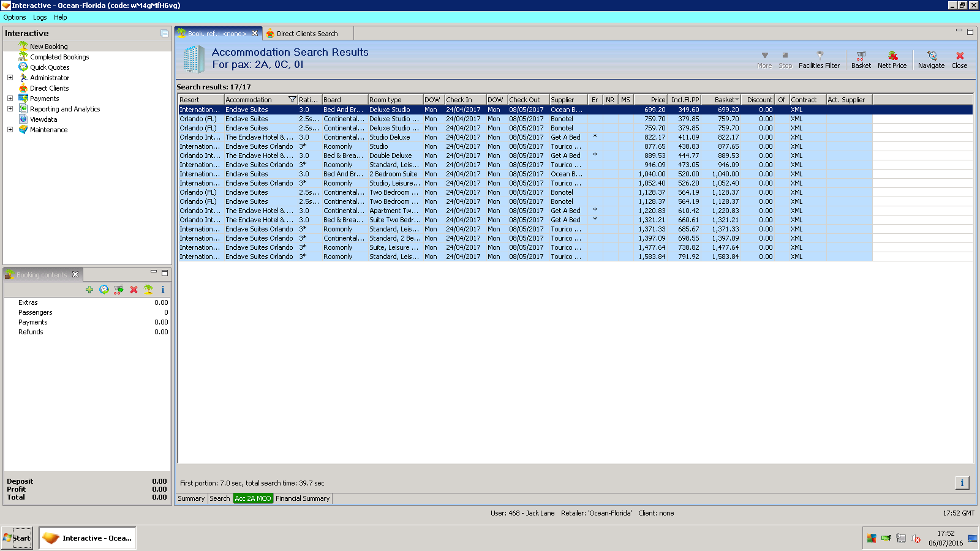
Task: Click the muted volume tray icon
Action: coord(916,539)
